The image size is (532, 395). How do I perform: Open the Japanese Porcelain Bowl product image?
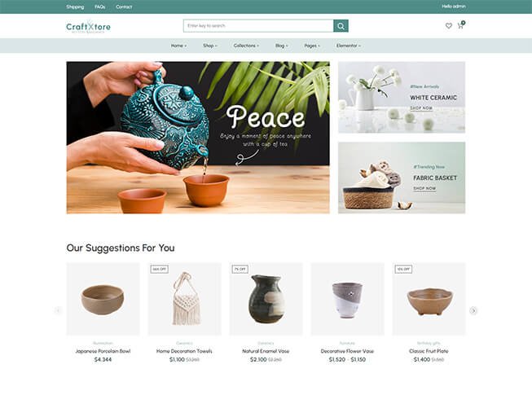tap(103, 299)
